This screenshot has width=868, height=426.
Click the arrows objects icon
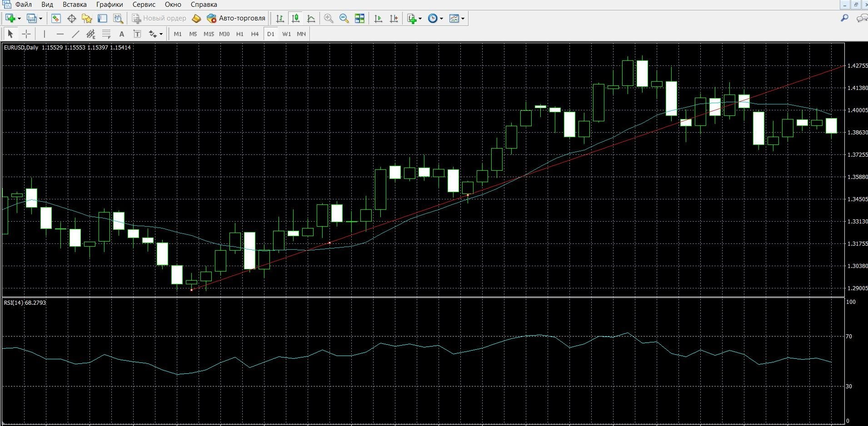click(153, 34)
